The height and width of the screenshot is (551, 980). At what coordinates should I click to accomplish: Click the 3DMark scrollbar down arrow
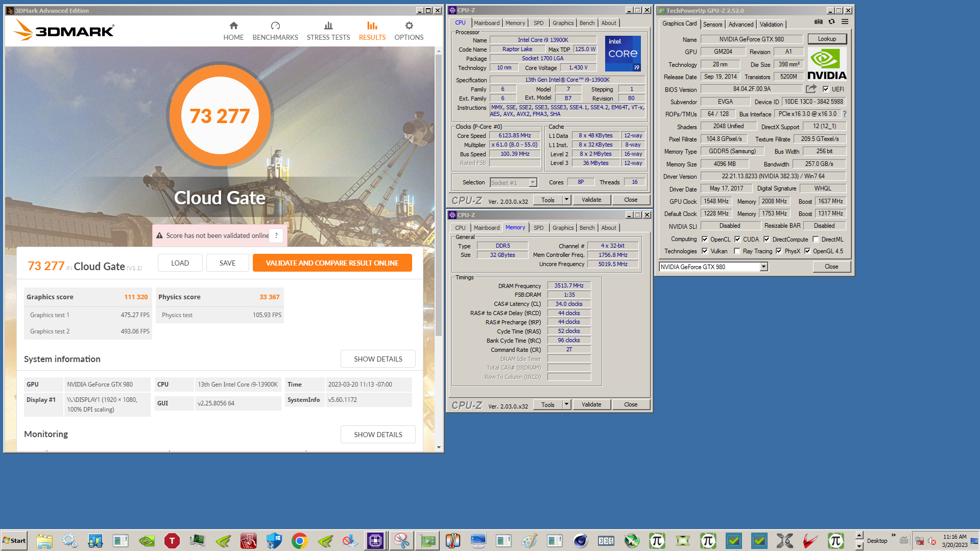tap(439, 447)
